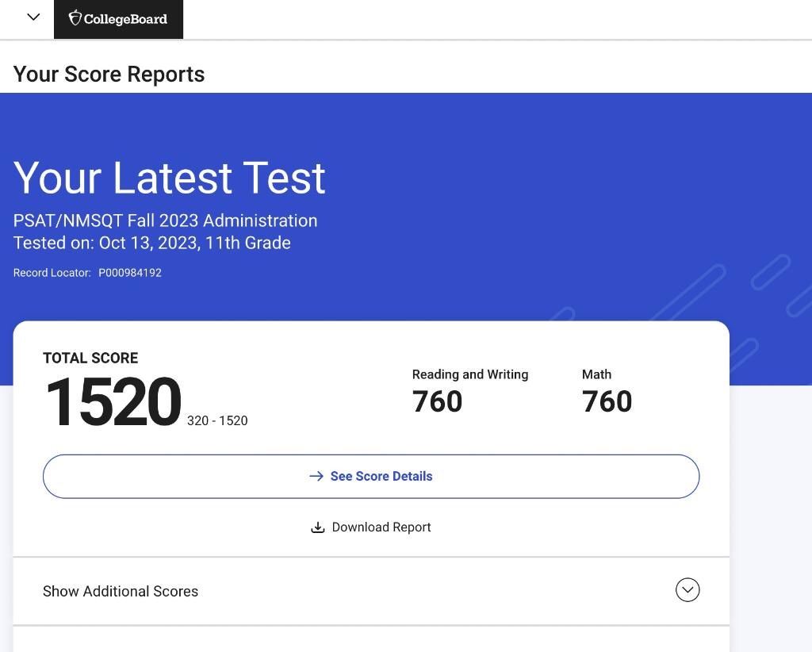Select the Reading and Writing score of 760
The width and height of the screenshot is (812, 652).
437,401
